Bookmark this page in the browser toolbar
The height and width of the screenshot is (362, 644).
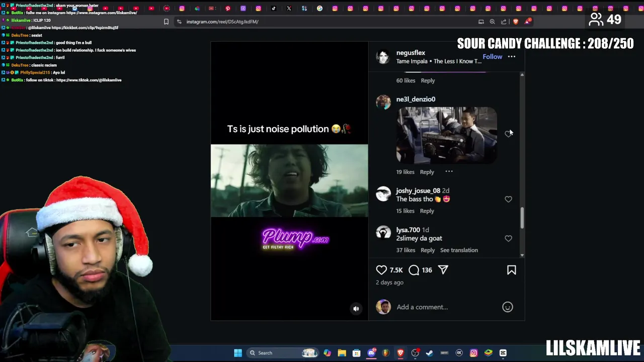click(166, 22)
